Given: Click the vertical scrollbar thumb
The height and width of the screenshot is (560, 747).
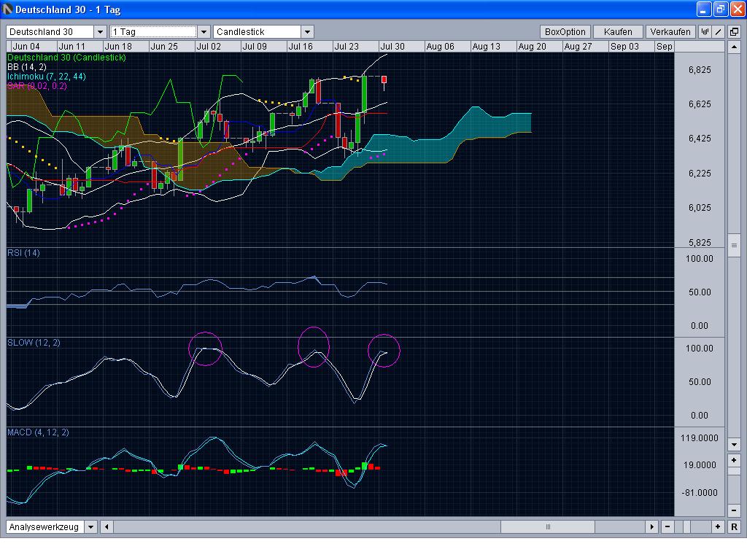Looking at the screenshot, I should pyautogui.click(x=734, y=245).
